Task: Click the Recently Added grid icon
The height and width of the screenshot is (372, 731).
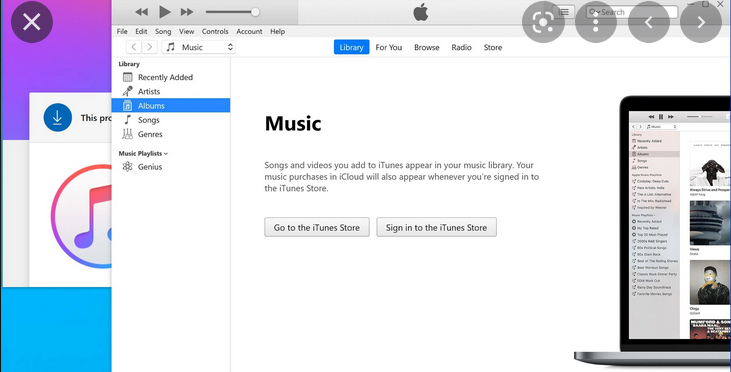Action: click(x=127, y=77)
